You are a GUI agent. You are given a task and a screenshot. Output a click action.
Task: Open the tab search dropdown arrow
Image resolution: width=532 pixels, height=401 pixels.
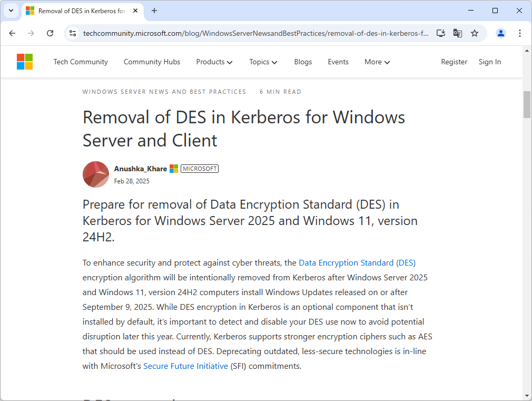point(11,11)
